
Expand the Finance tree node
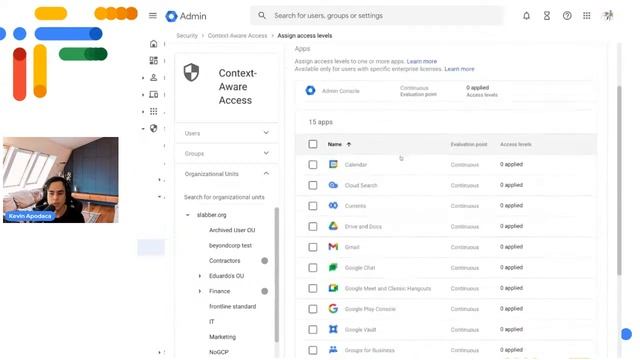(200, 291)
